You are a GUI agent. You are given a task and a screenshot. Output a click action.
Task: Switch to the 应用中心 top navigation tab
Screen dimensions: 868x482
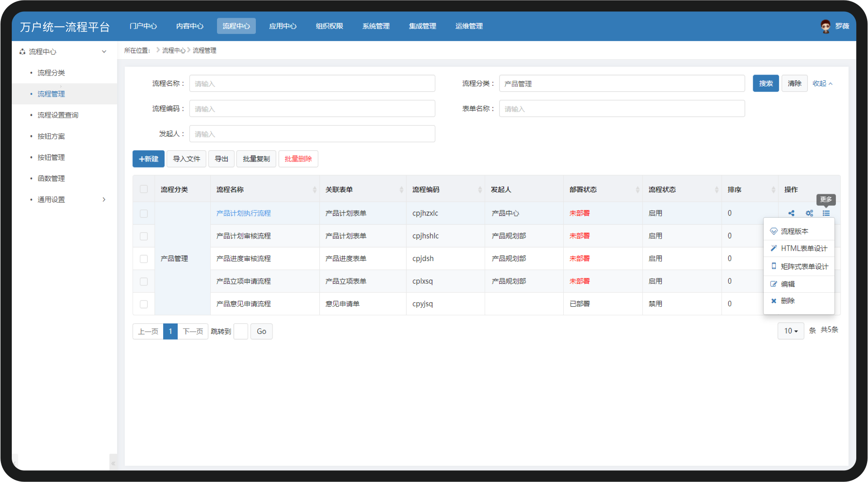coord(283,26)
